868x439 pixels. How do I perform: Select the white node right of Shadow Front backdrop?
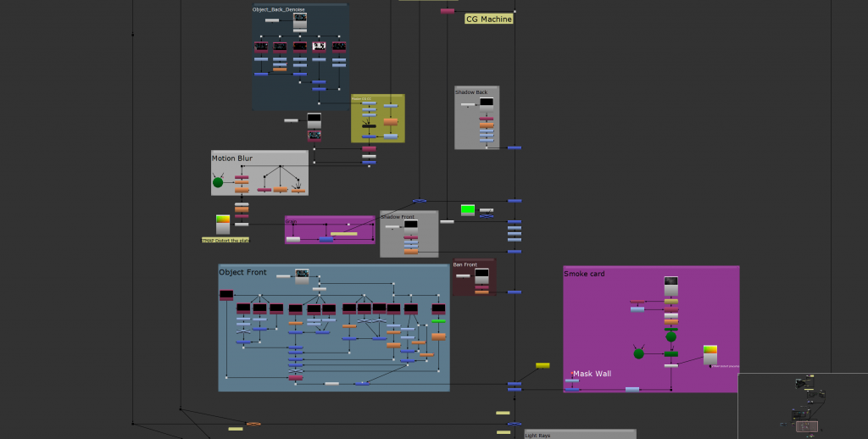[448, 222]
